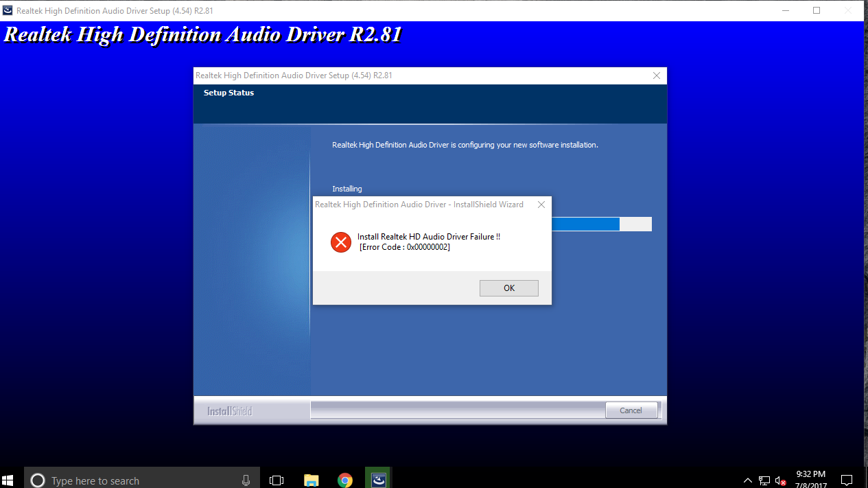Show hidden system tray icons
Image resolution: width=868 pixels, height=488 pixels.
[748, 480]
